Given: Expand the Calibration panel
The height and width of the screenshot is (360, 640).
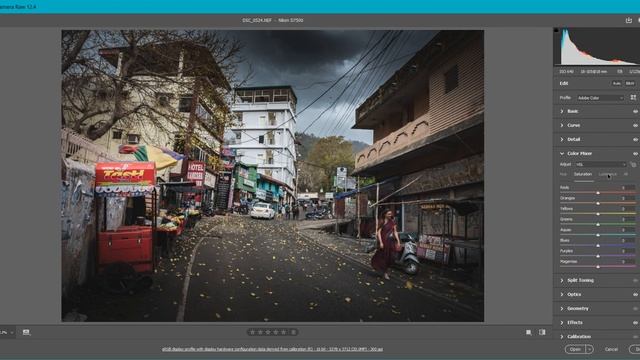Looking at the screenshot, I should click(562, 337).
